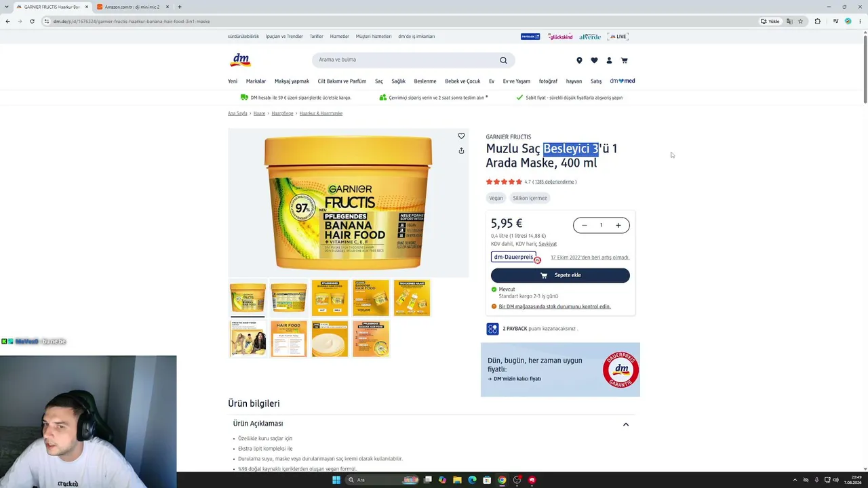
Task: Open Müşteri hizmetleri link
Action: 374,37
